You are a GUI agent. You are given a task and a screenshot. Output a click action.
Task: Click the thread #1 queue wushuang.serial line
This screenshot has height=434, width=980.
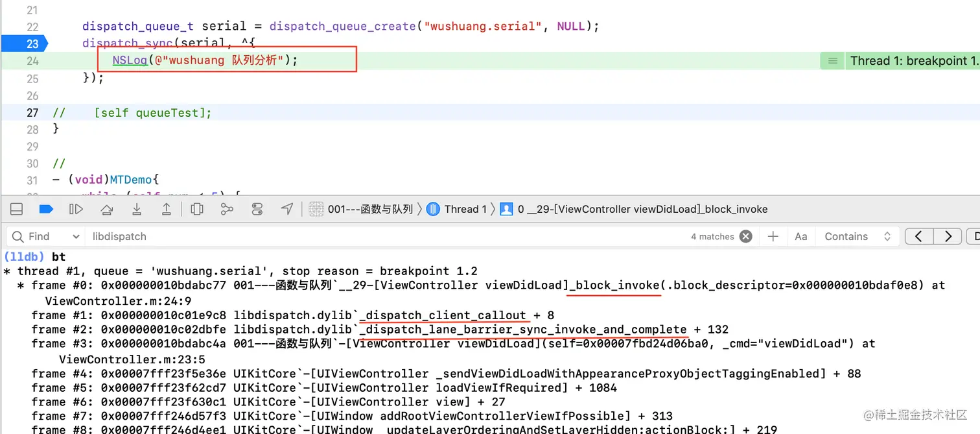(x=240, y=271)
